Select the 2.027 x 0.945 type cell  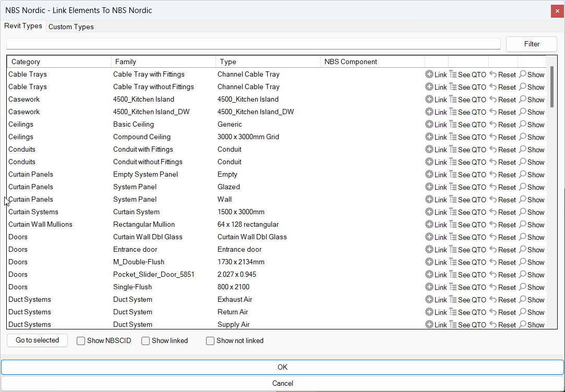click(237, 274)
